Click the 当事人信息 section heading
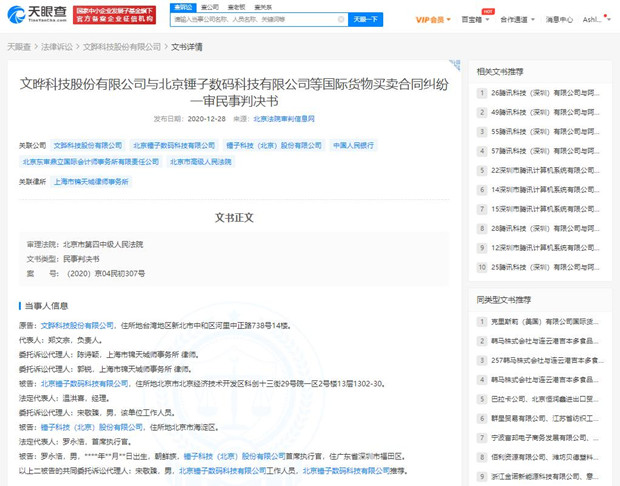This screenshot has height=486, width=620. [x=46, y=306]
